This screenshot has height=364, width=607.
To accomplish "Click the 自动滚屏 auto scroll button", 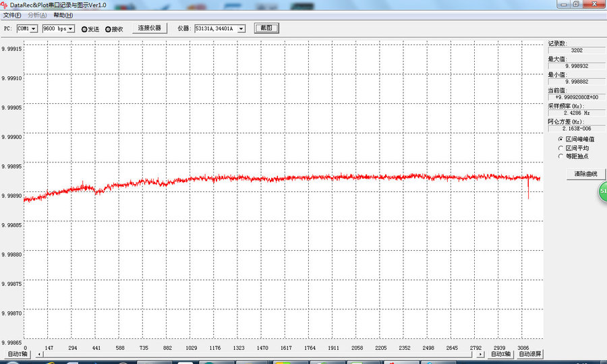I will coord(529,354).
